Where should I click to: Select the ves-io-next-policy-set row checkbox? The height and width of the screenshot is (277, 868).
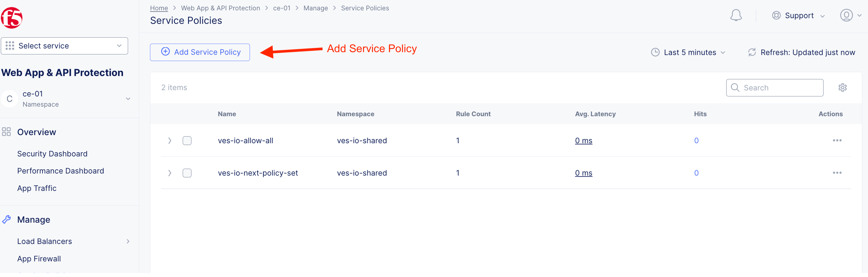pyautogui.click(x=187, y=173)
